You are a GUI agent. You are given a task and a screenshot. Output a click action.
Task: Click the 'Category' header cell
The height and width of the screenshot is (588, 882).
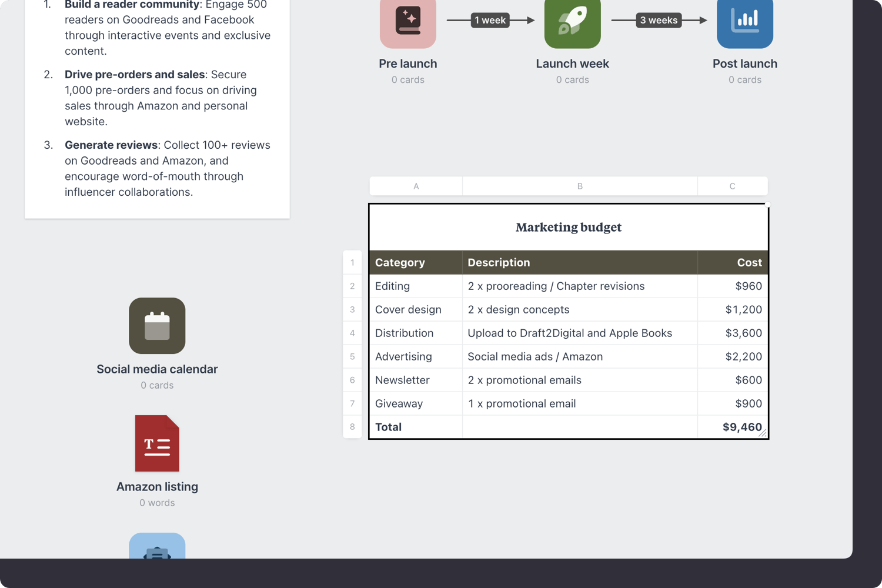416,262
